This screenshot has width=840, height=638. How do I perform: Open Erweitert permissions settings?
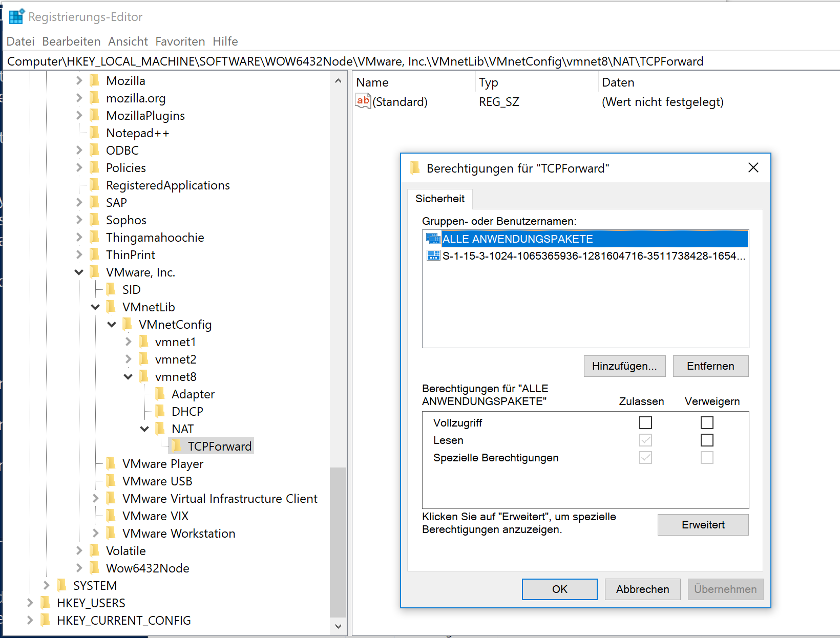703,525
